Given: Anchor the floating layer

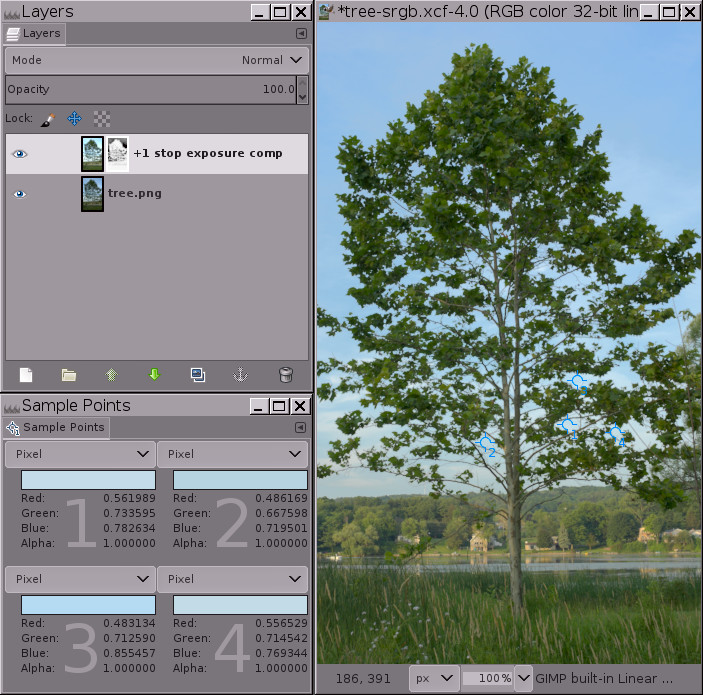Looking at the screenshot, I should [x=240, y=375].
